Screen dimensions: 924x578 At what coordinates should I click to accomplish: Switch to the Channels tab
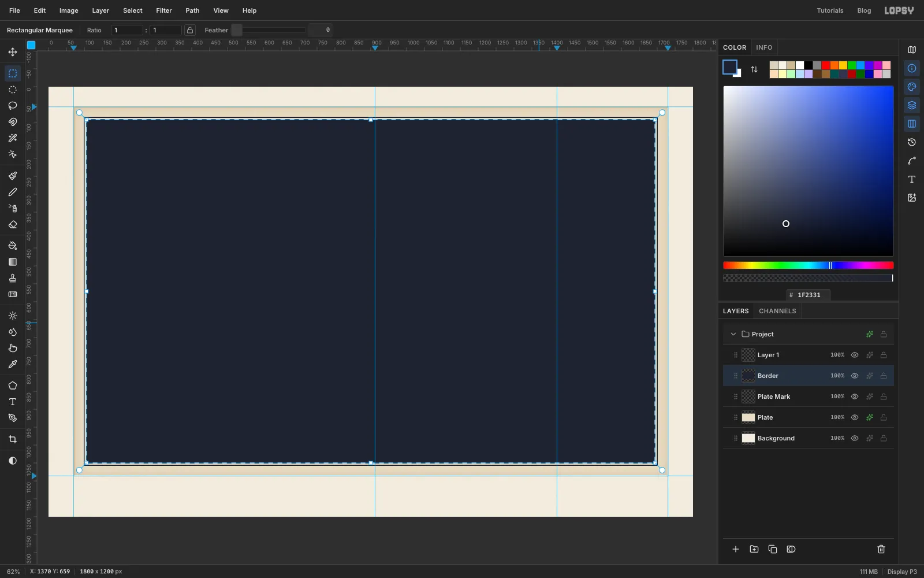click(777, 311)
